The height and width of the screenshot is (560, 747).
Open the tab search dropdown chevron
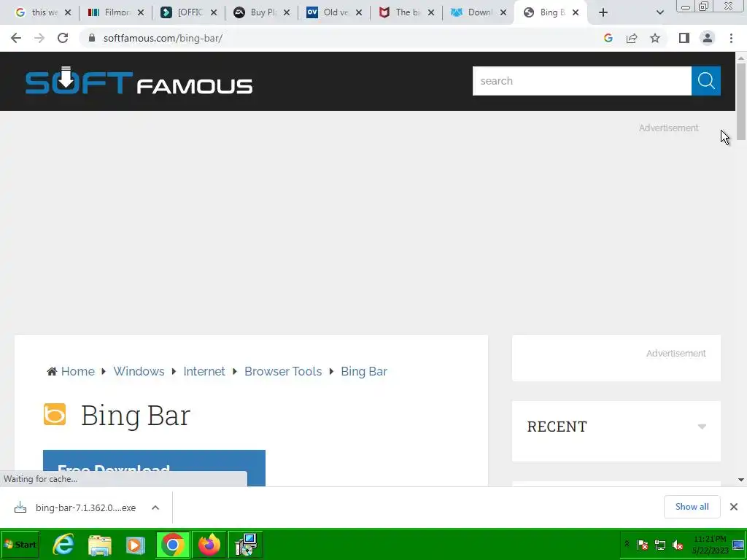pyautogui.click(x=659, y=12)
